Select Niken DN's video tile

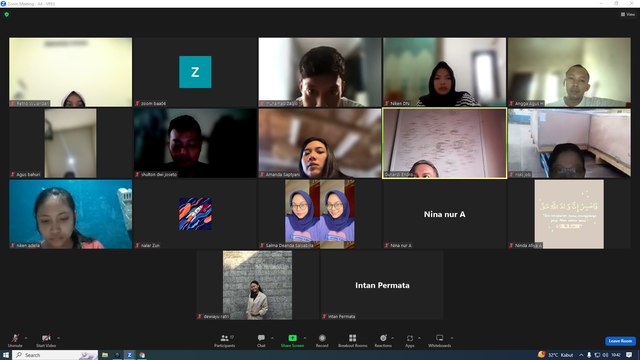(444, 72)
